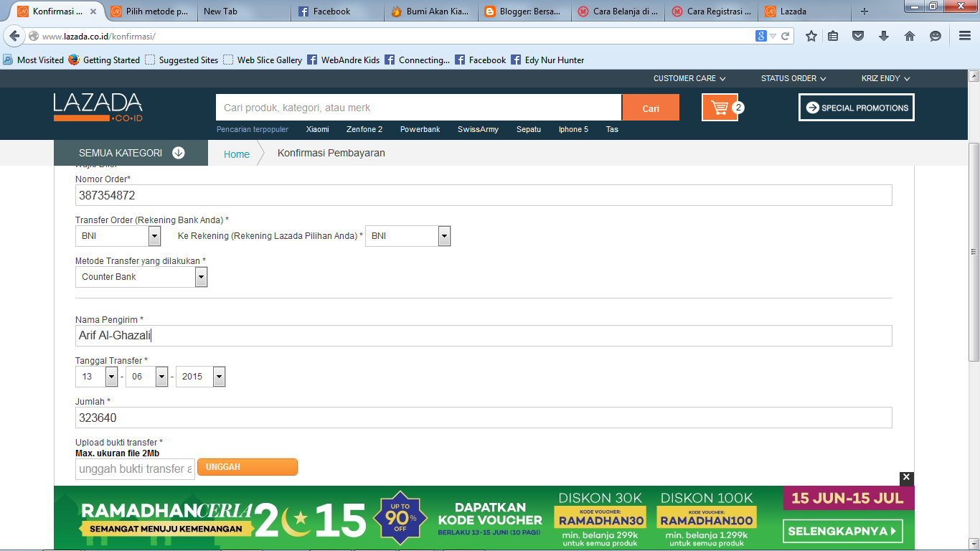
Task: Click the SwissArmy popular search link
Action: point(478,129)
